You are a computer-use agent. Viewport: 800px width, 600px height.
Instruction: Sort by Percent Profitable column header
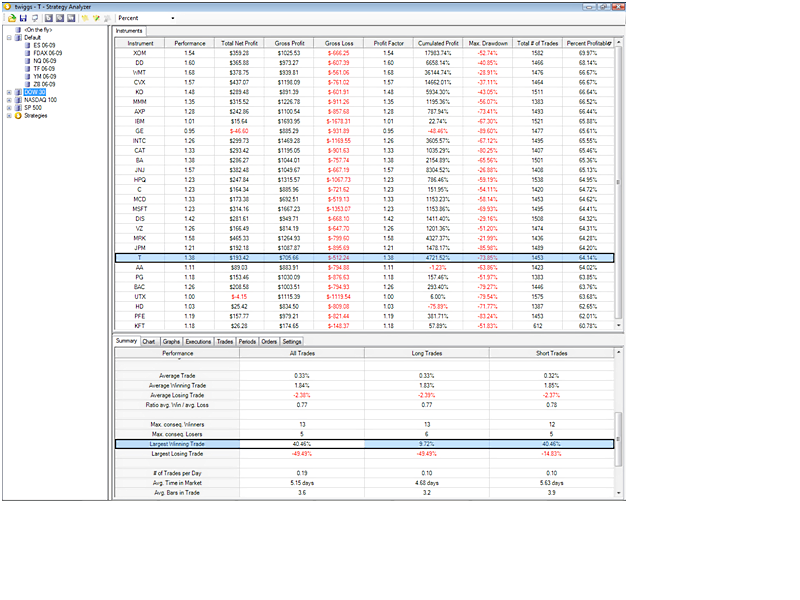click(x=588, y=43)
